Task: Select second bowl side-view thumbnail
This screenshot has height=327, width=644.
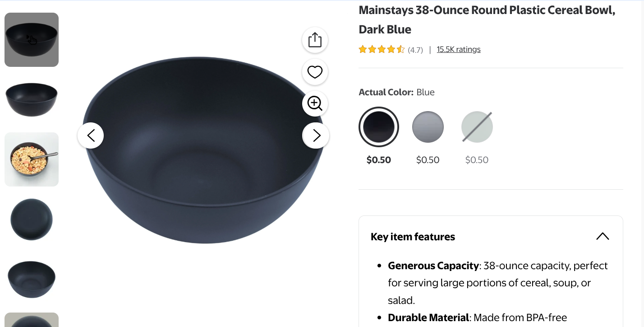Action: point(32,99)
